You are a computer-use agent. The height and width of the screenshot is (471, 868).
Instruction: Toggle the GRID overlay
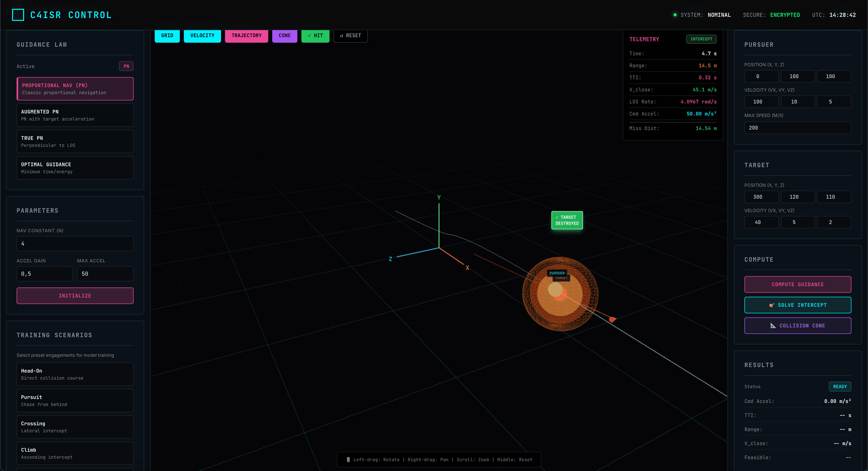point(167,35)
